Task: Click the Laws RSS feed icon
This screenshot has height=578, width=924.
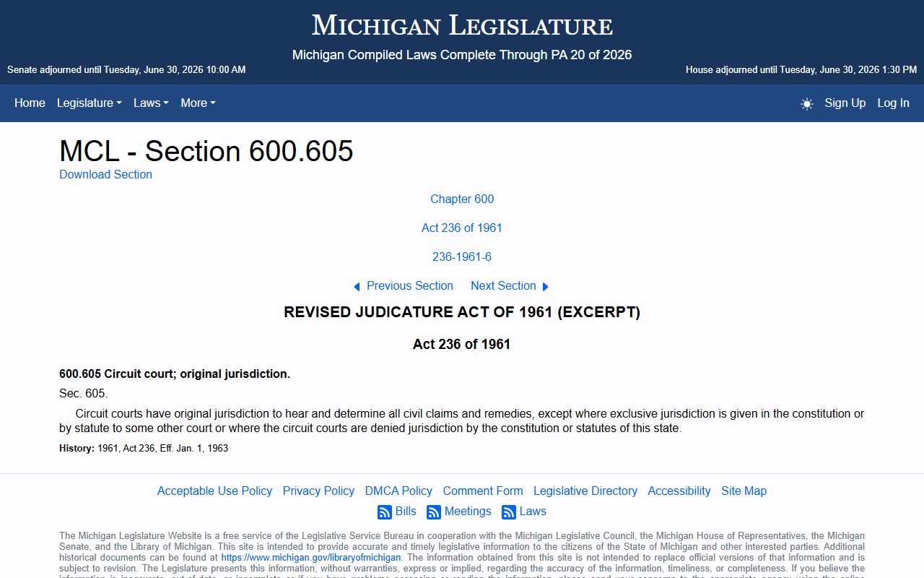Action: pos(509,512)
